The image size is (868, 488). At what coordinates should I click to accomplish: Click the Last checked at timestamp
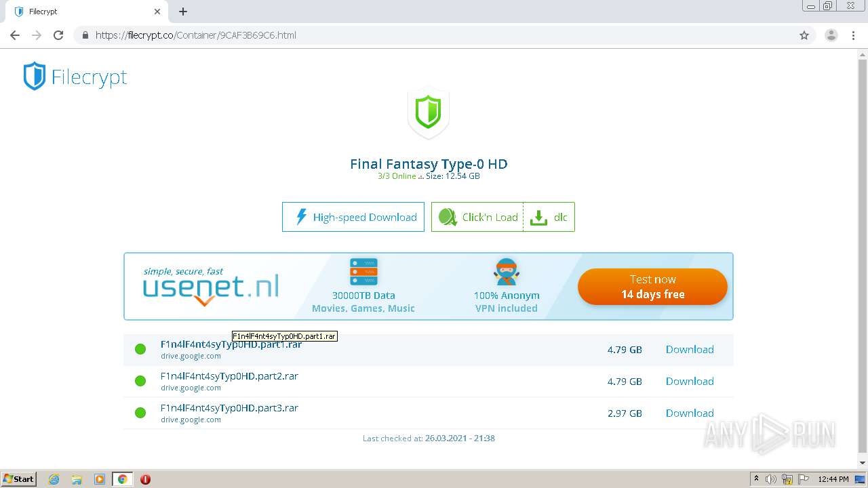[x=429, y=439]
